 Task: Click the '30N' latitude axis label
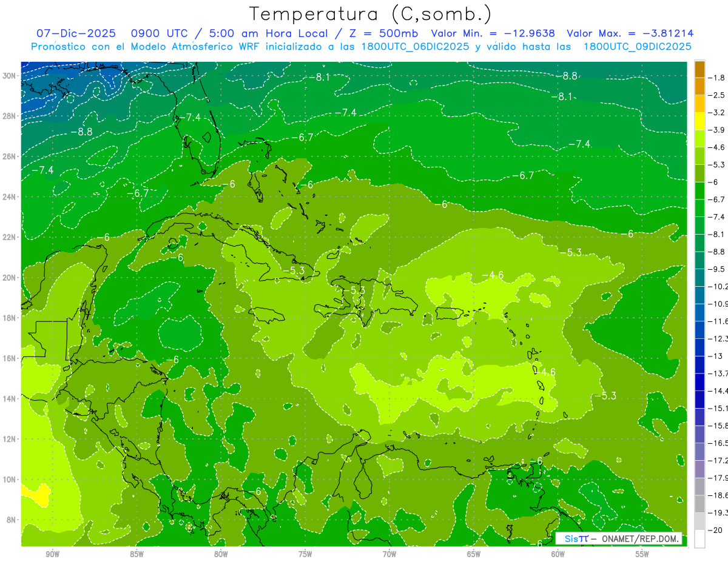10,76
